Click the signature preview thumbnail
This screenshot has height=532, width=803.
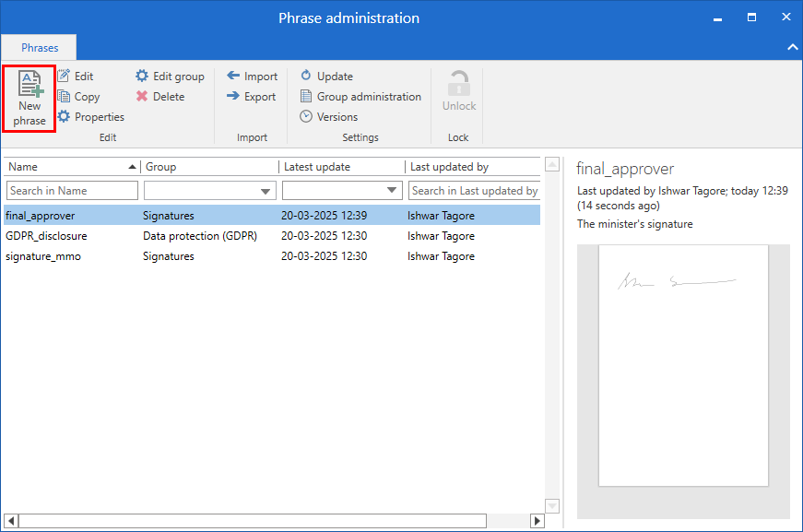683,365
